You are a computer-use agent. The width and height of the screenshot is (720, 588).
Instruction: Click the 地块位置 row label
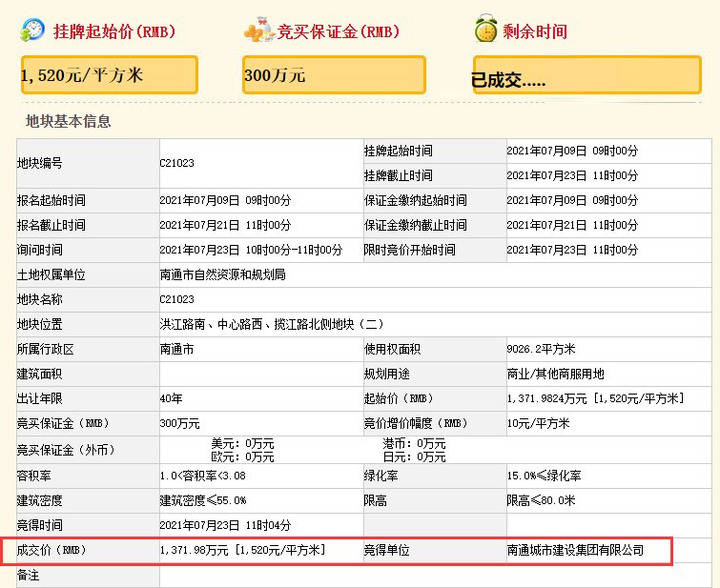(39, 324)
